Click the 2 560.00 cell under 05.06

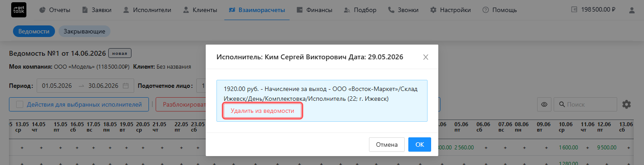[464, 147]
